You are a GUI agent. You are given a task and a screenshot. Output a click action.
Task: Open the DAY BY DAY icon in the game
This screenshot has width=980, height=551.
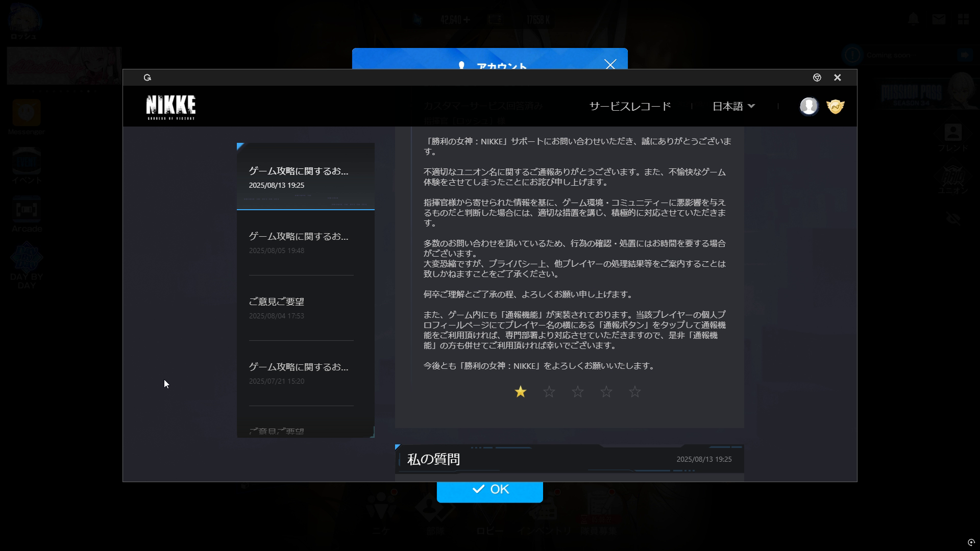pyautogui.click(x=27, y=265)
